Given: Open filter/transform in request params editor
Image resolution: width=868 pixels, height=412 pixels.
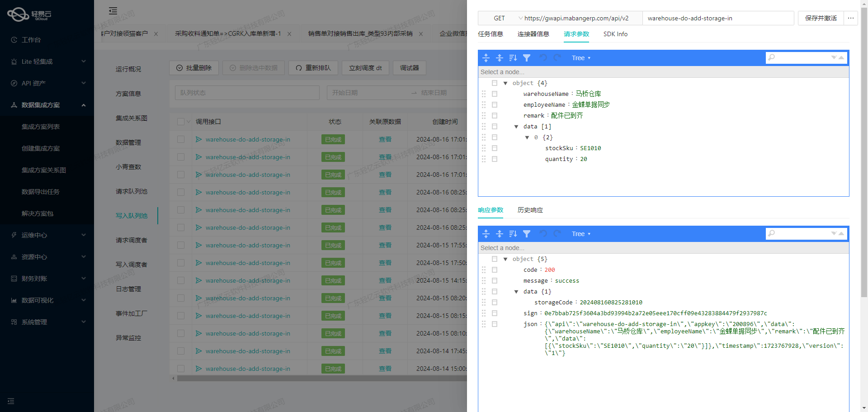Looking at the screenshot, I should click(527, 58).
